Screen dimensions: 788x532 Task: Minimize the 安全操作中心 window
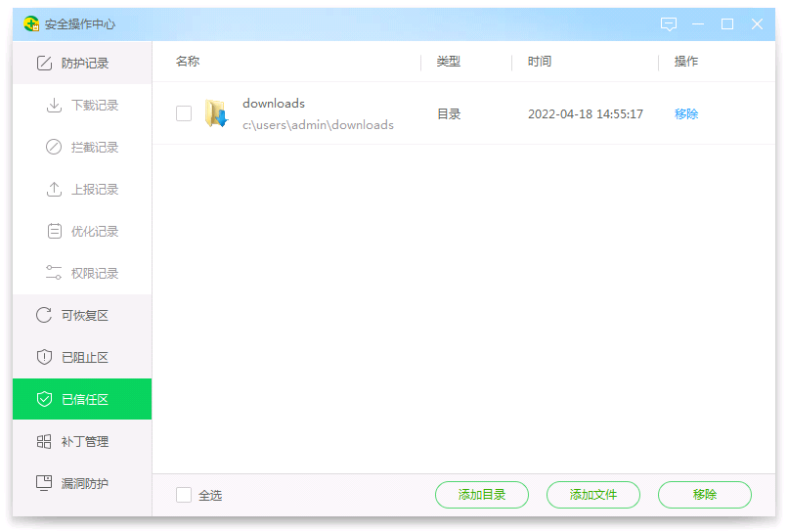click(697, 23)
